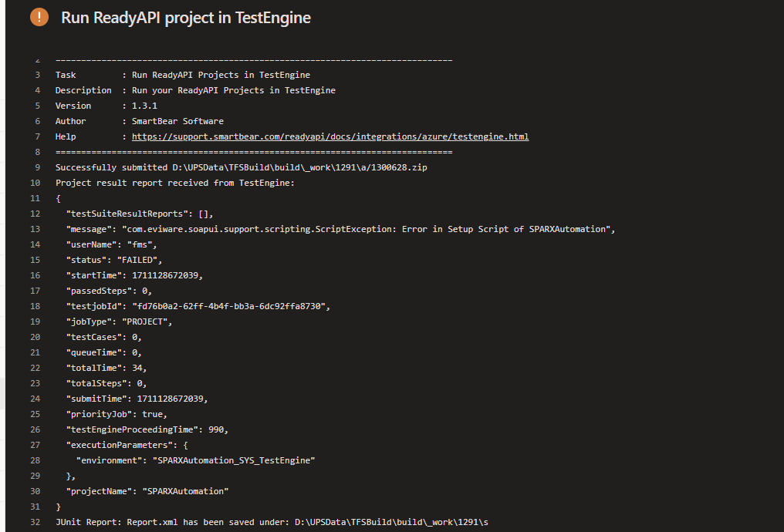
Task: Click the JUnit Report saved log line
Action: [x=272, y=522]
